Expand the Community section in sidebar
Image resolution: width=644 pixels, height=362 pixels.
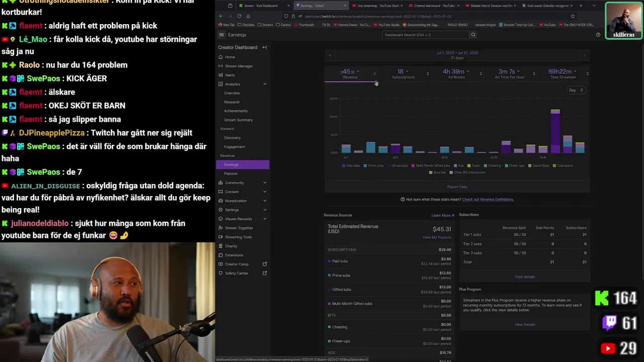click(265, 183)
